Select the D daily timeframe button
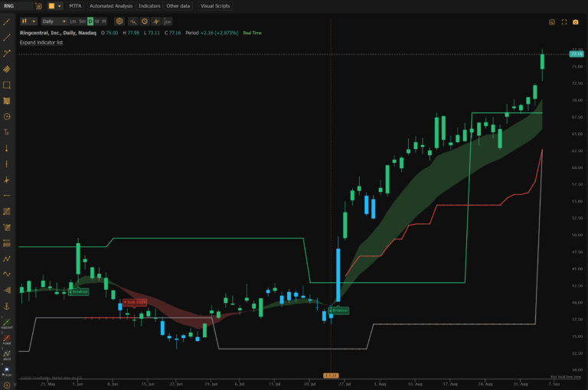Image resolution: width=588 pixels, height=390 pixels. (x=90, y=21)
